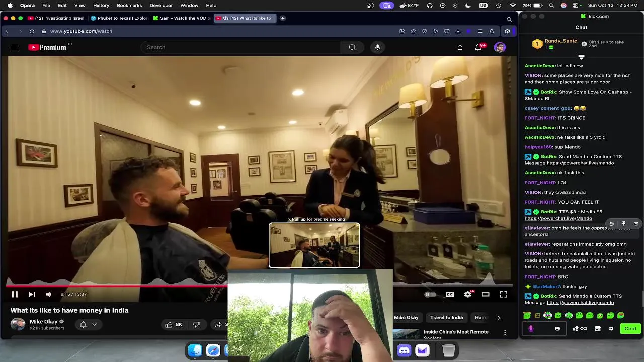
Task: Switch to Investigating Israeli tab
Action: 56,18
